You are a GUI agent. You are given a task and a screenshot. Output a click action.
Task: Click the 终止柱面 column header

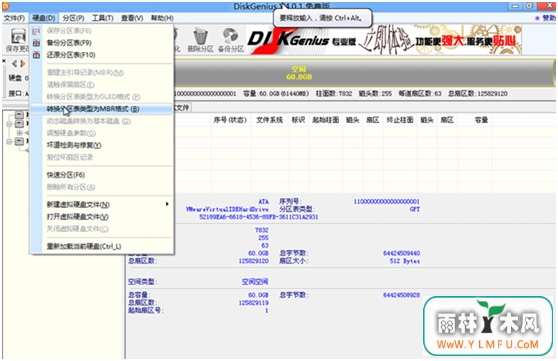tap(400, 120)
